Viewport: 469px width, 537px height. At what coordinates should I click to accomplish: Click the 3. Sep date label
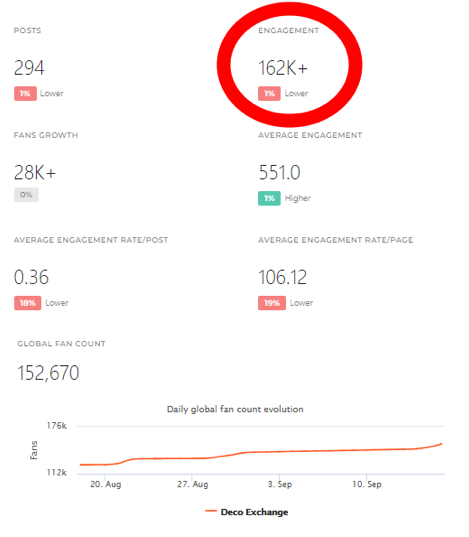pyautogui.click(x=280, y=484)
